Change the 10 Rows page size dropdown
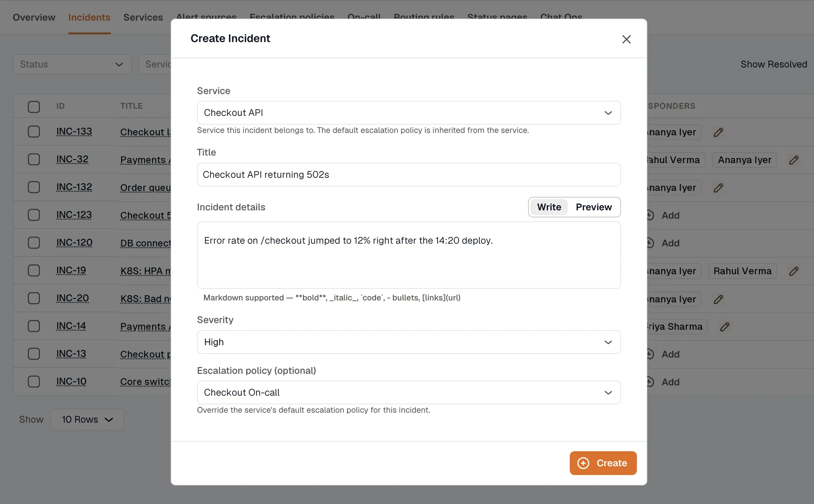Screen dimensions: 814x504 87,419
